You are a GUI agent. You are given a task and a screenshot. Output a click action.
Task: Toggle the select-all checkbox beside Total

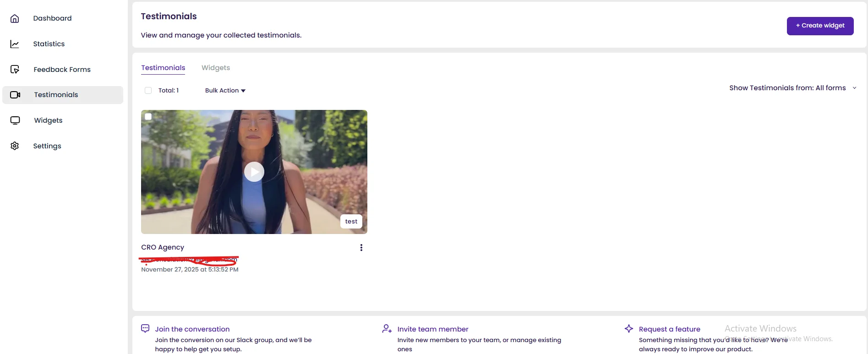148,91
